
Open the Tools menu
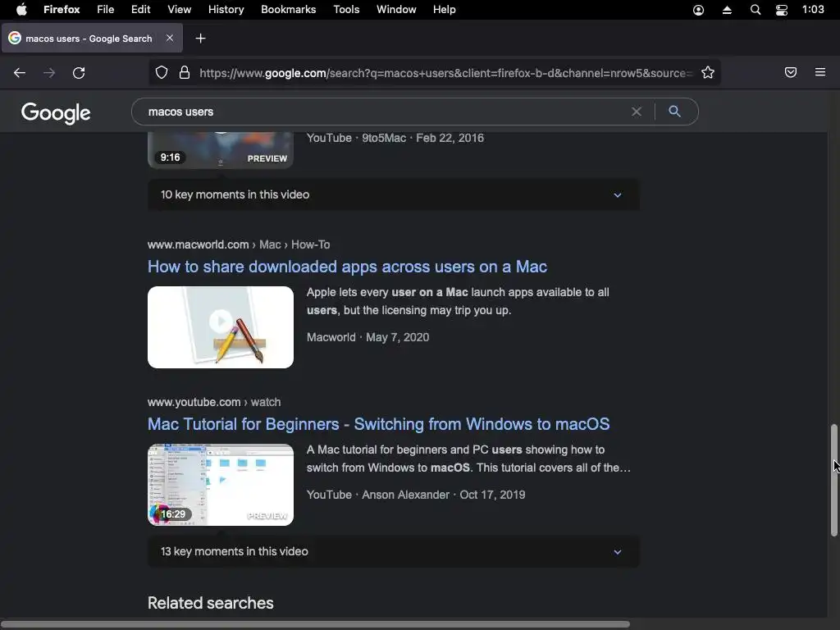[346, 10]
